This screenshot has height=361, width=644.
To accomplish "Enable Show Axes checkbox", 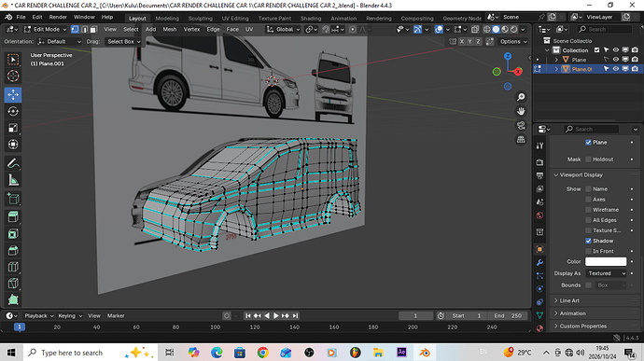I will 588,200.
